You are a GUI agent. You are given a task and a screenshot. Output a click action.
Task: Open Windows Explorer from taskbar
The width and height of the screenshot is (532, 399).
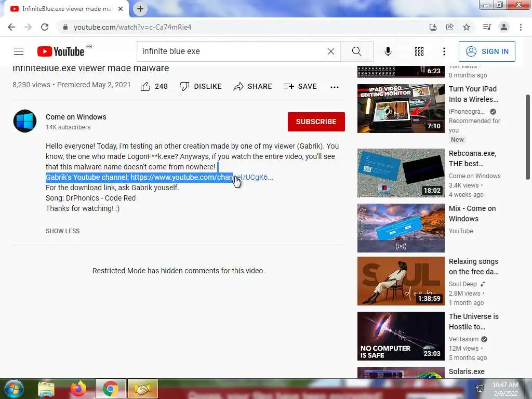coord(46,389)
